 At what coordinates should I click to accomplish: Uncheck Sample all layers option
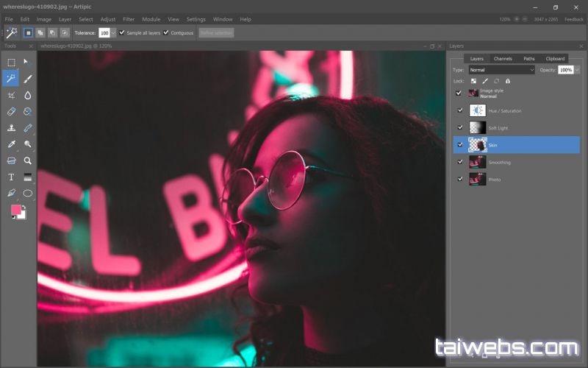pos(122,33)
